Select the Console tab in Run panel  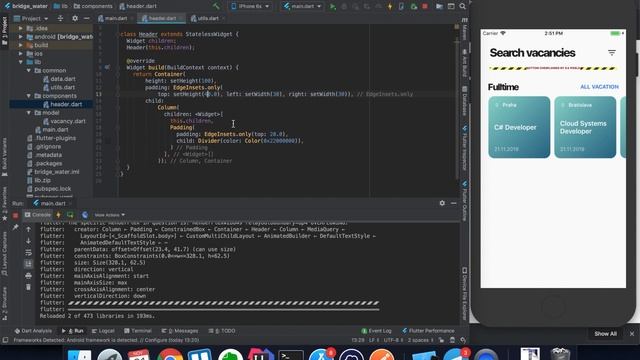[x=38, y=215]
